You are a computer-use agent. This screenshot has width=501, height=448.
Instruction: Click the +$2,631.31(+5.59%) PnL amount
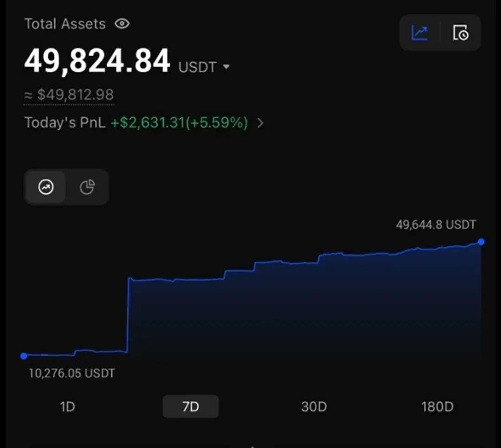(x=179, y=123)
